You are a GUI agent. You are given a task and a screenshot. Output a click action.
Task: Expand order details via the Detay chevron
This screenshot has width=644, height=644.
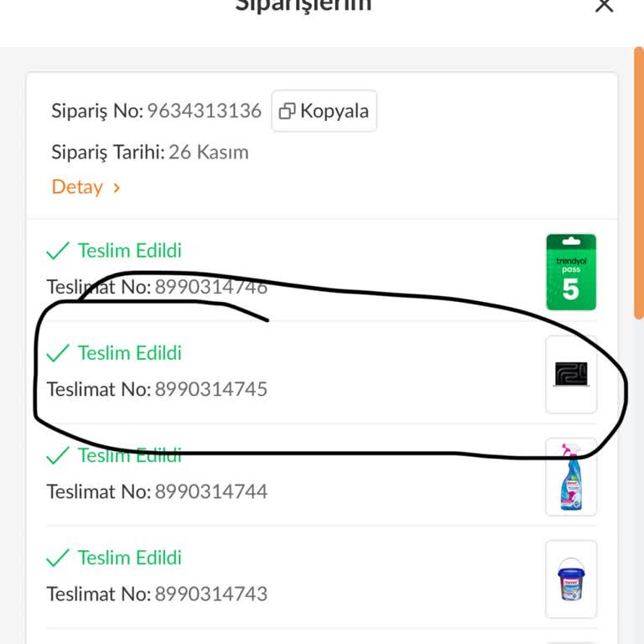(117, 188)
